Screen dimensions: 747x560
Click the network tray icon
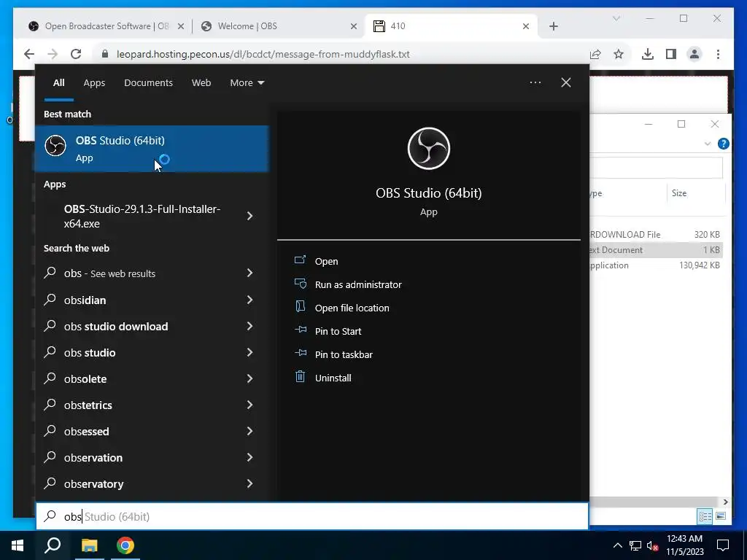pyautogui.click(x=635, y=545)
